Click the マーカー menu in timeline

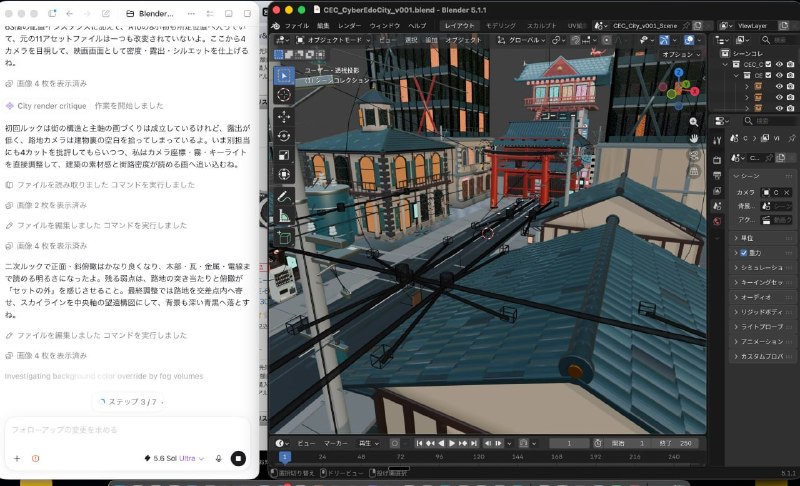[336, 443]
